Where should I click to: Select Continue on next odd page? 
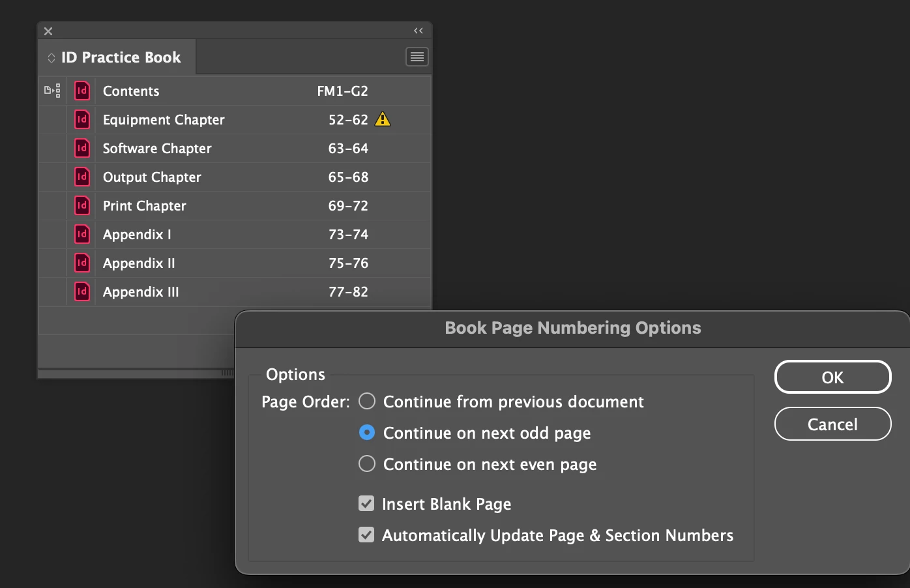[x=367, y=432]
